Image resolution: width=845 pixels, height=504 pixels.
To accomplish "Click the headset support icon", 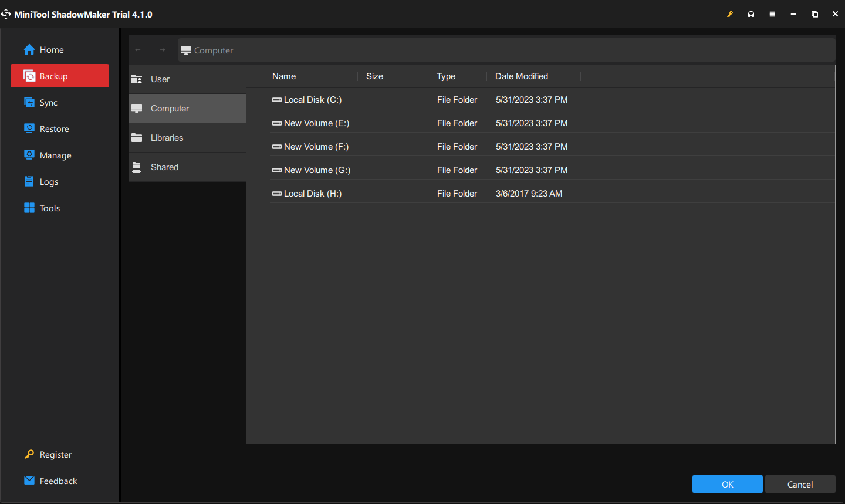I will pyautogui.click(x=751, y=13).
